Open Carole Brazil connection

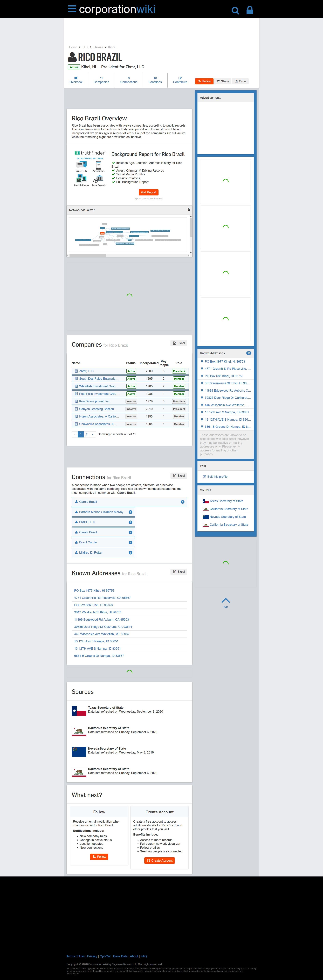pyautogui.click(x=129, y=502)
